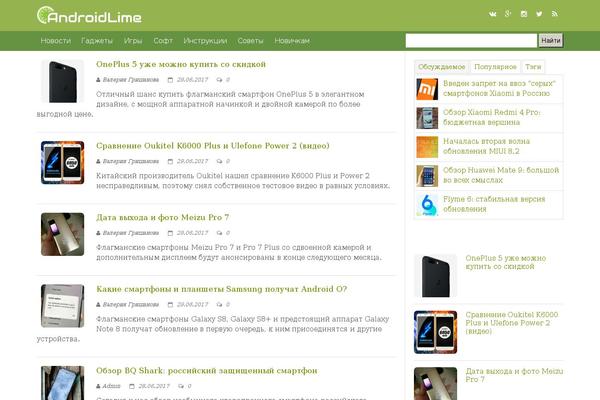Open the Instagram icon in header
600x400 pixels.
coord(524,14)
